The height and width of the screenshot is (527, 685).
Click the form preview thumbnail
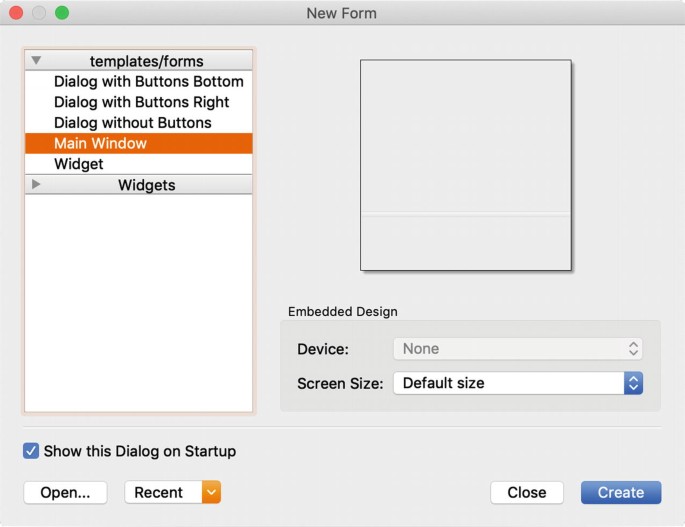(466, 165)
